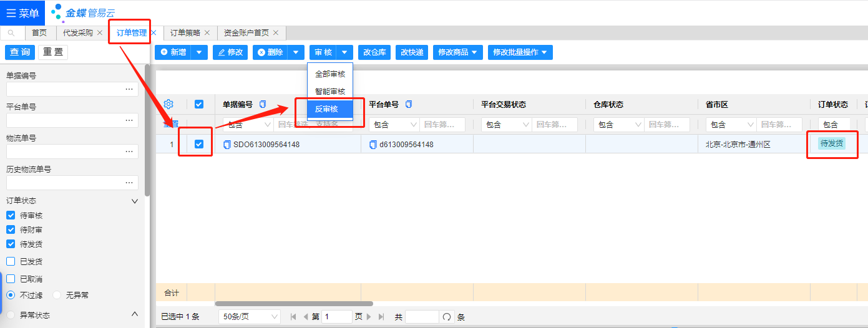Select the 无异常 radio button
Viewport: 868px width, 328px height.
pyautogui.click(x=57, y=295)
